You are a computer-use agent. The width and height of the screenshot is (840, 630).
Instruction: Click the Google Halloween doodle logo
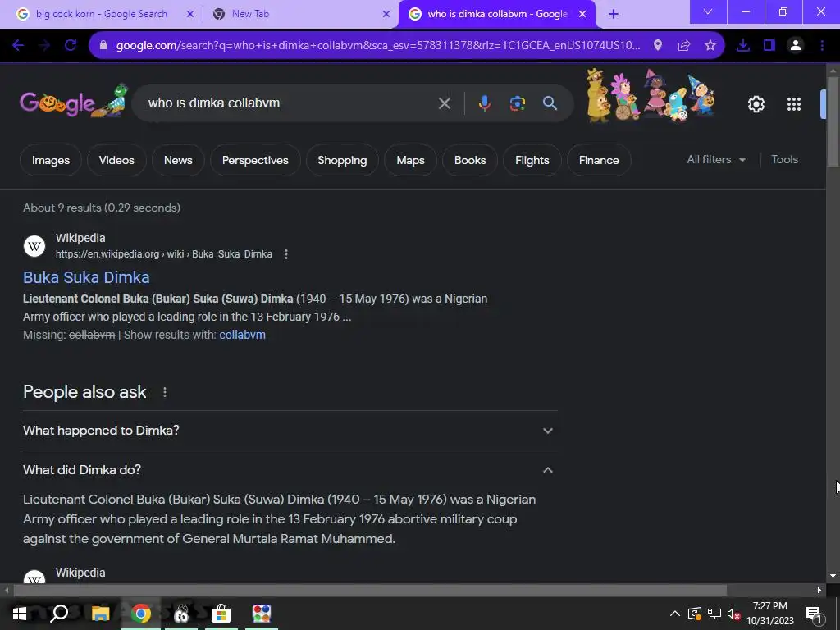[74, 102]
